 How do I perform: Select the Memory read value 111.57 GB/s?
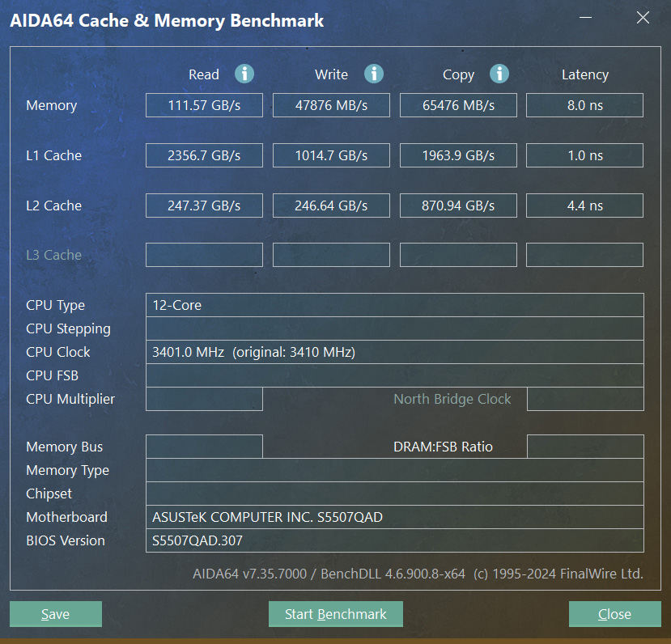click(x=204, y=105)
